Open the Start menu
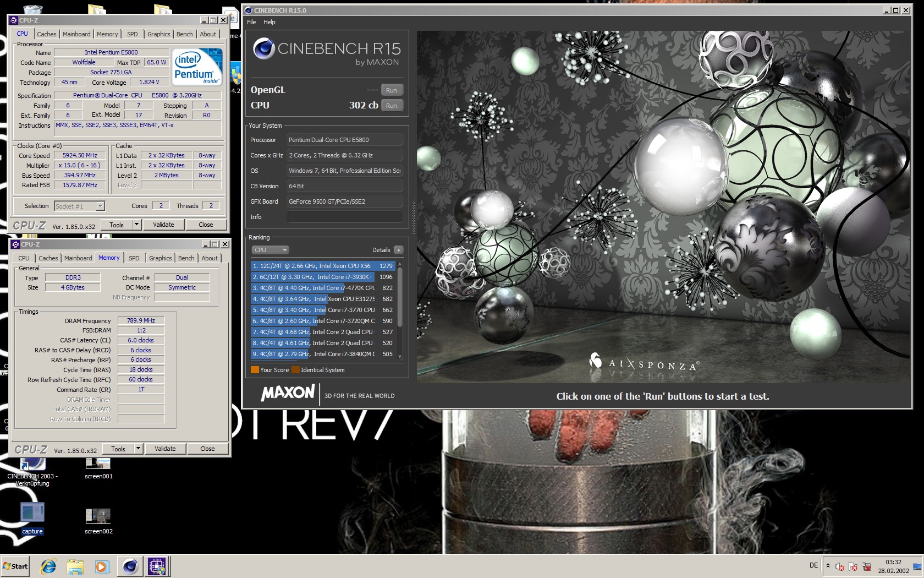 click(x=15, y=566)
